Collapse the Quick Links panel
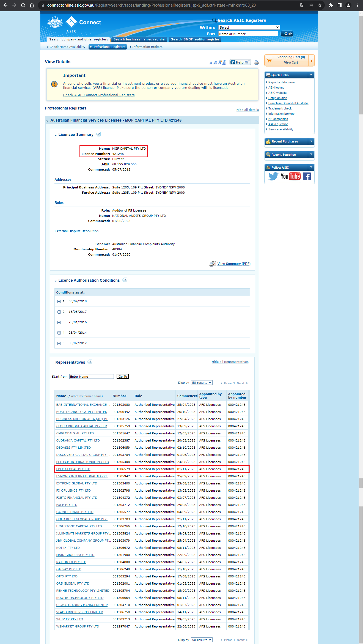Screen dimensions: 363x644 point(311,75)
